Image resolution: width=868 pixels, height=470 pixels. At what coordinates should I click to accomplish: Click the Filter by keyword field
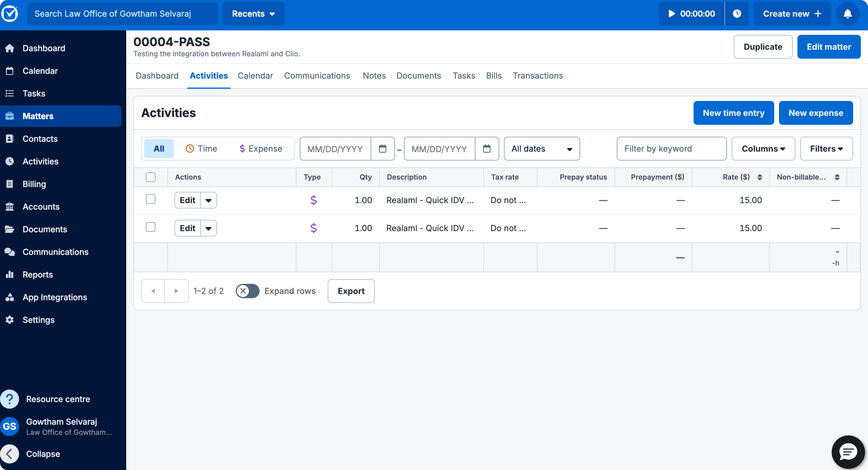coord(671,149)
